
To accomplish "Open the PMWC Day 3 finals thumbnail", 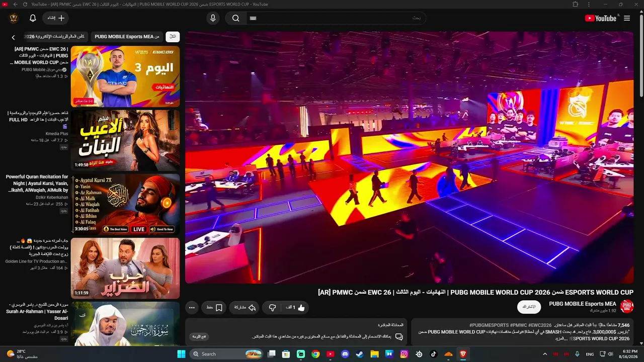I will point(125,76).
